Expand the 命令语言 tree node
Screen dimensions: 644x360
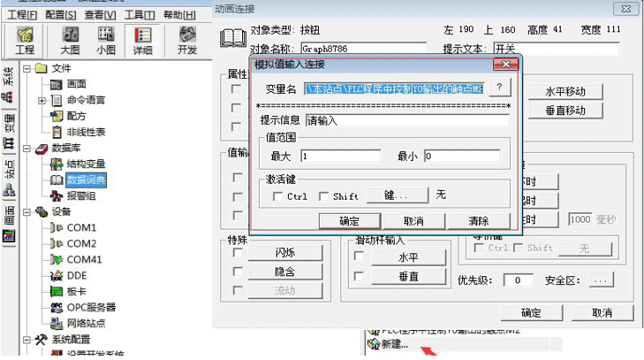[x=42, y=100]
